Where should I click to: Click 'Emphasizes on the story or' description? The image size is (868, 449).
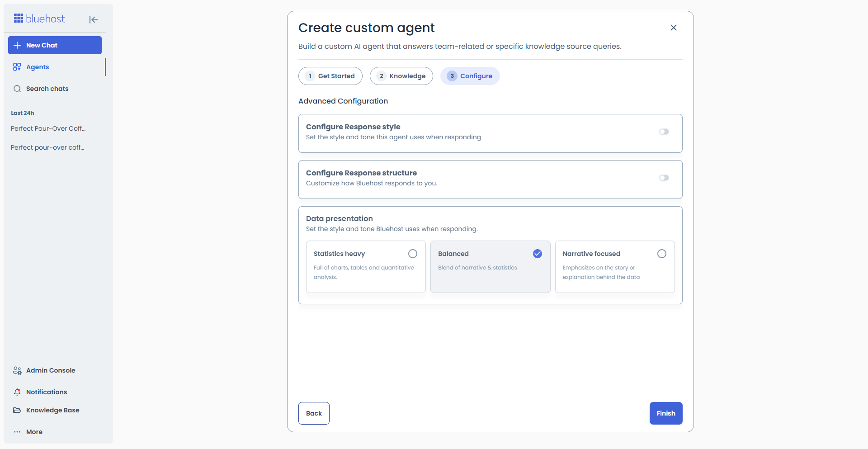click(x=599, y=268)
